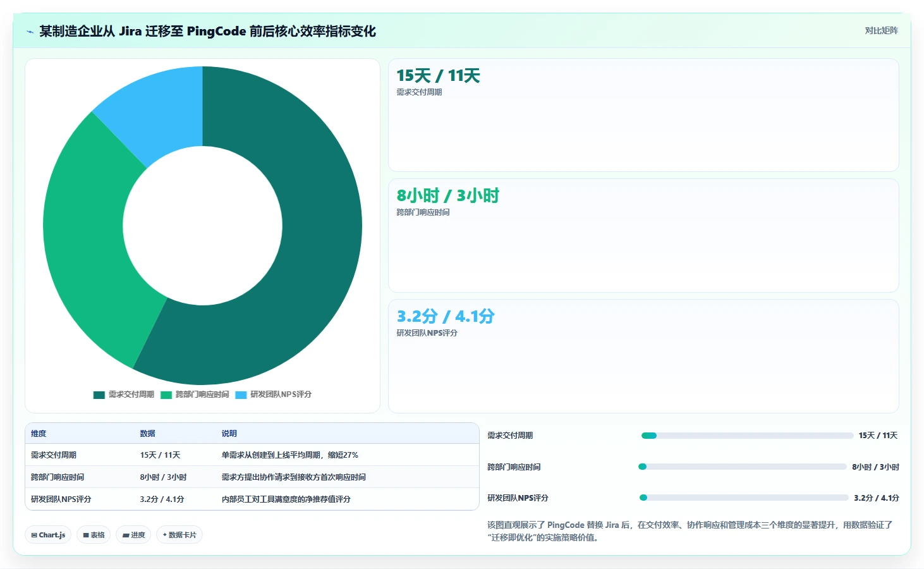The width and height of the screenshot is (924, 569).
Task: Click the 对比矩阵 label in the header
Action: pyautogui.click(x=881, y=31)
